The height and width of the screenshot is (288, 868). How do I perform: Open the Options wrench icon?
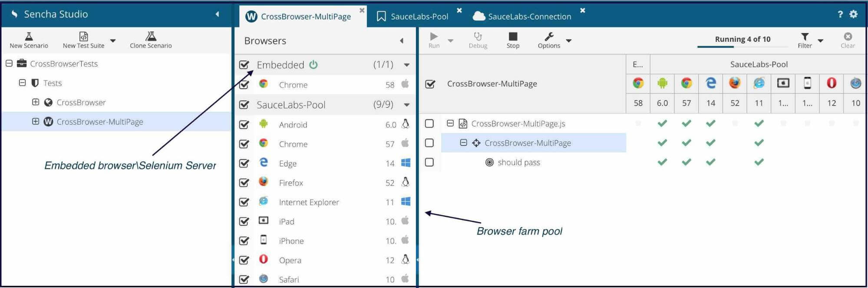(x=549, y=36)
